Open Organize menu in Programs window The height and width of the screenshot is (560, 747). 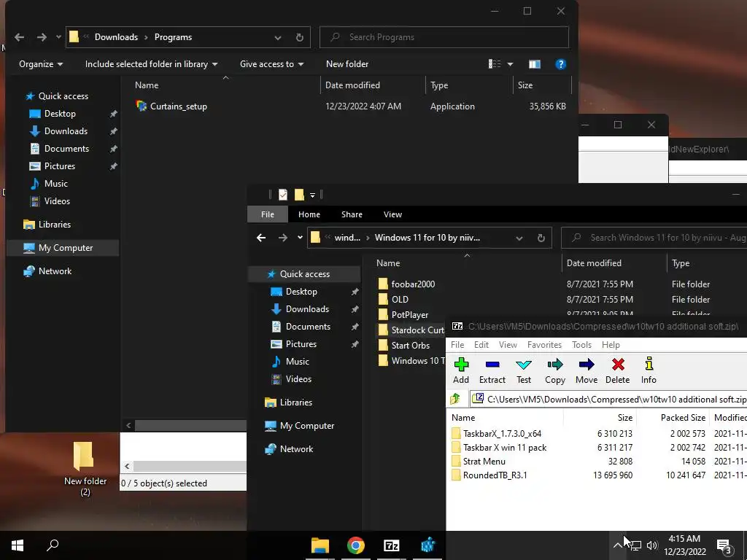41,64
